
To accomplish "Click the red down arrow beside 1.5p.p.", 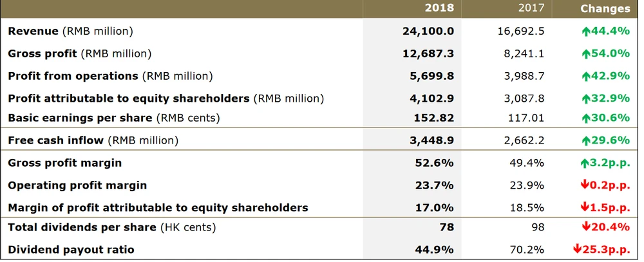I will pos(585,207).
